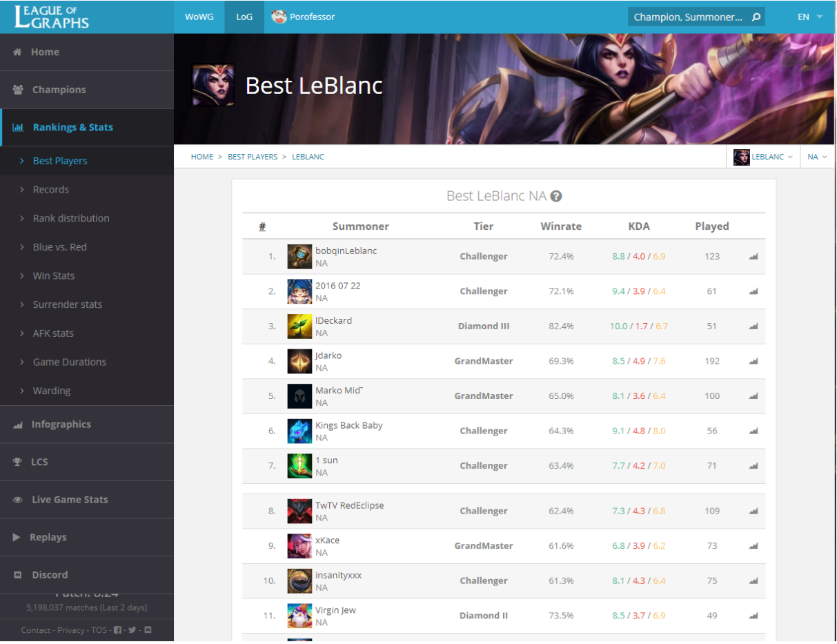Click the search magnifier icon
Viewport: 837px width, 644px height.
coord(756,17)
